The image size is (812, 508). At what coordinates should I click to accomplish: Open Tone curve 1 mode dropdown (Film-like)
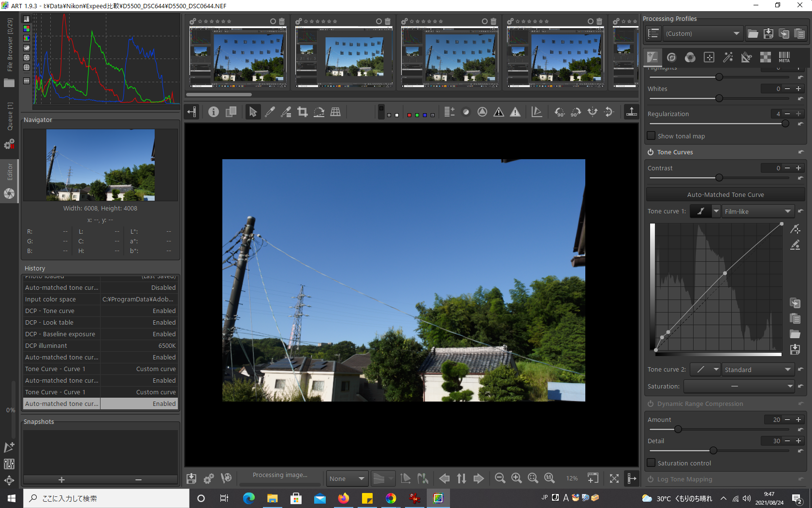758,211
